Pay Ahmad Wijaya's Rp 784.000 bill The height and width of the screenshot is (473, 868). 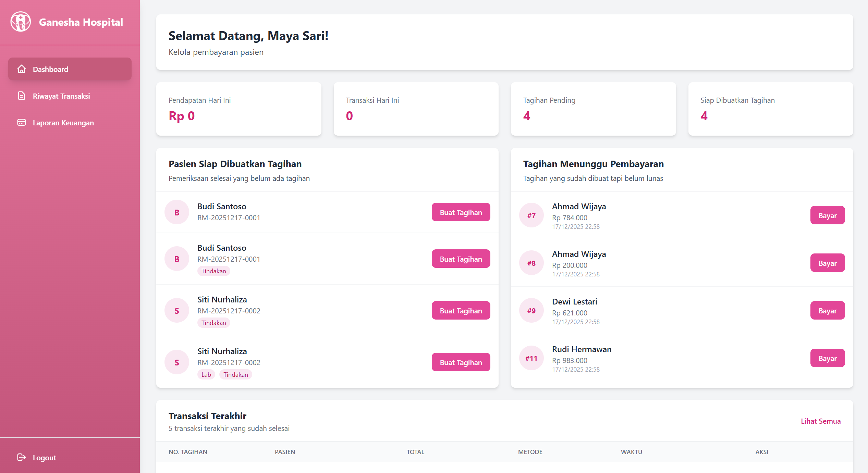coord(827,215)
